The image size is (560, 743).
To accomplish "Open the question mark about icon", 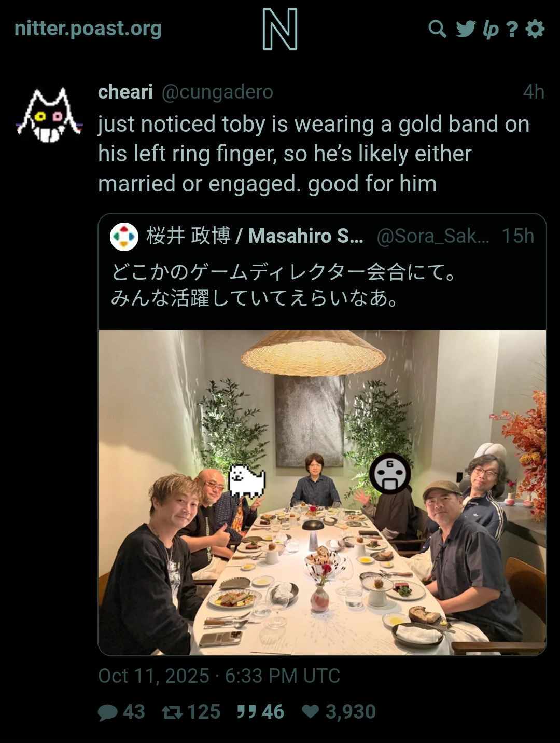I will 512,29.
